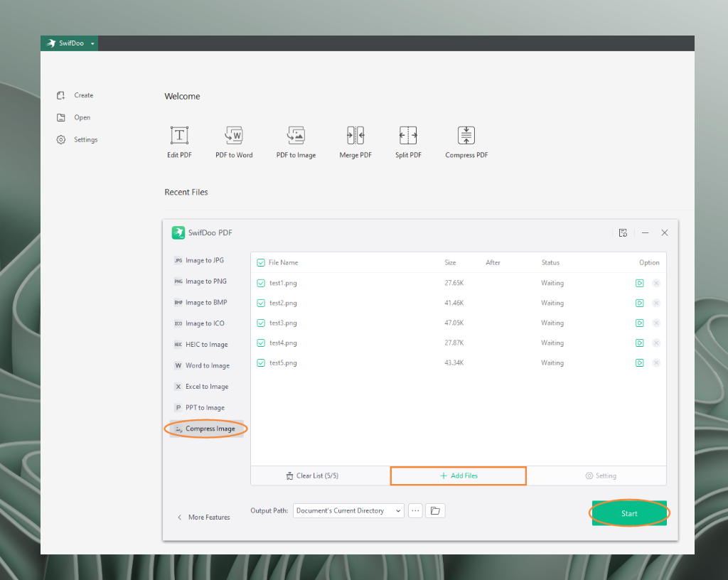
Task: Open the task history icon in dialog header
Action: [623, 232]
